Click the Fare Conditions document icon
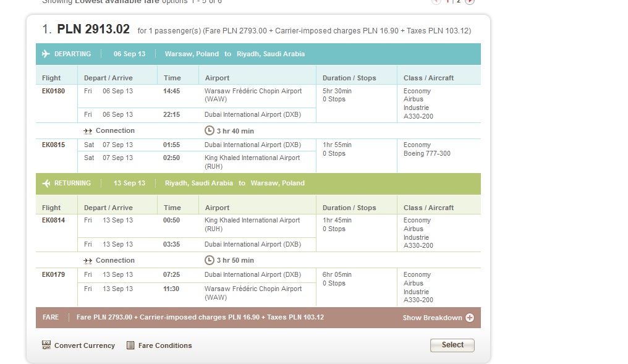The width and height of the screenshot is (628, 364). click(130, 345)
